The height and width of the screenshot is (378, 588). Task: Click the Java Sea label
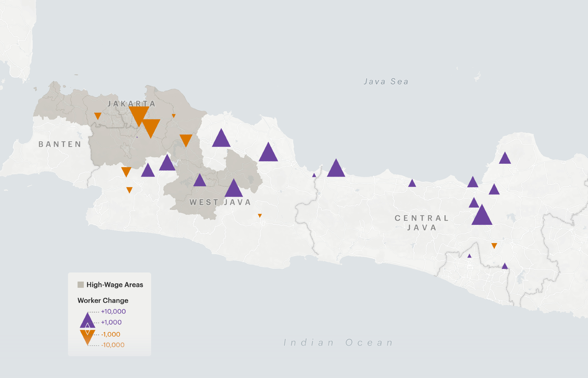pyautogui.click(x=386, y=81)
